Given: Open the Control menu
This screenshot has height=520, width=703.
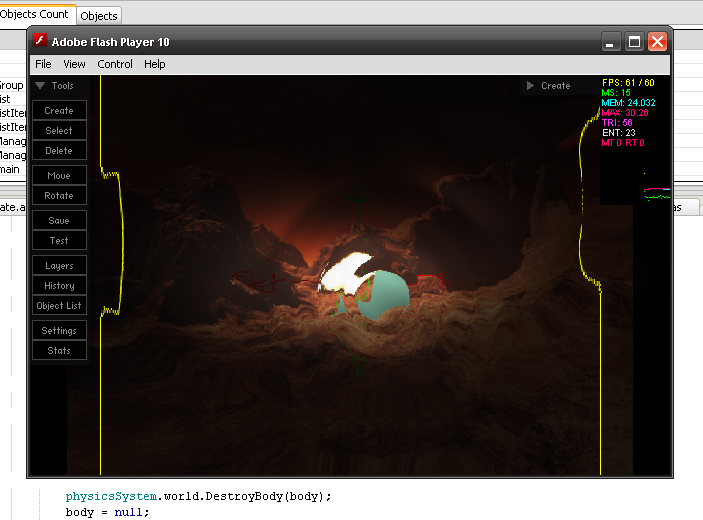Looking at the screenshot, I should coord(115,64).
